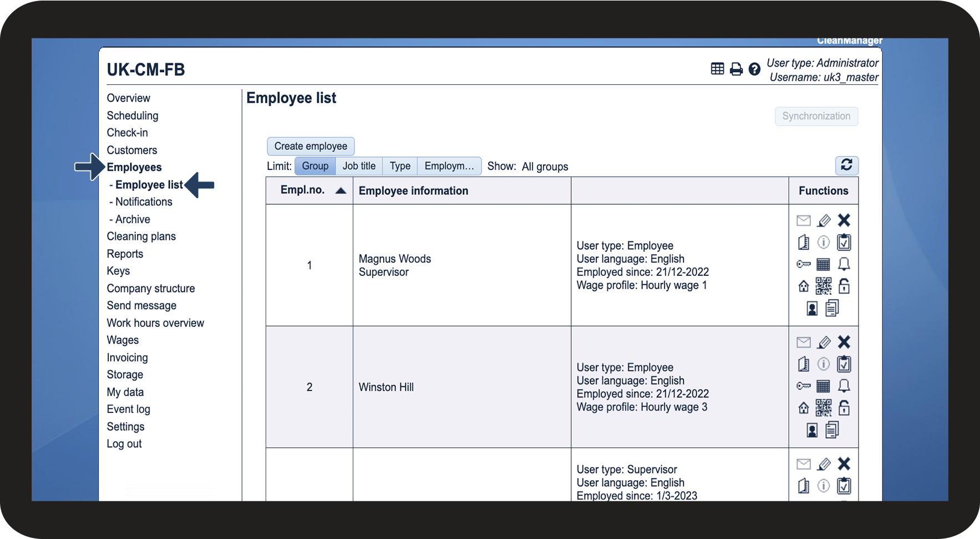The image size is (980, 539).
Task: Refresh the employee list with the reload button
Action: pyautogui.click(x=846, y=165)
